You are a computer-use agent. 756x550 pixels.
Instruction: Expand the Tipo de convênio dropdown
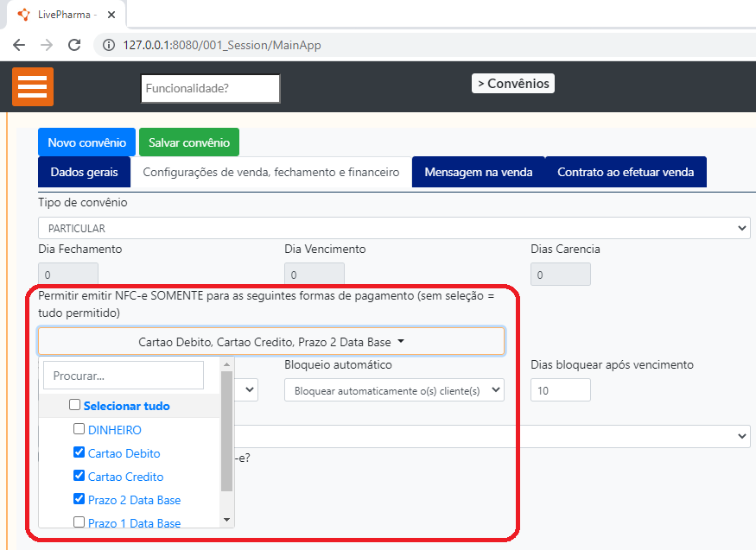(x=393, y=228)
